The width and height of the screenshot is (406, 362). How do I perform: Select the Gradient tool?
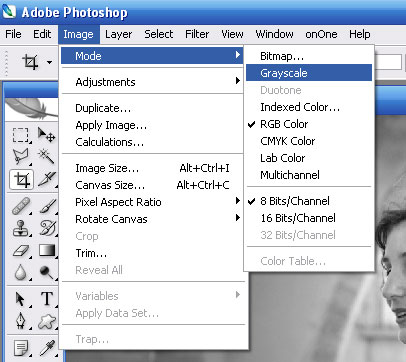[x=47, y=250]
